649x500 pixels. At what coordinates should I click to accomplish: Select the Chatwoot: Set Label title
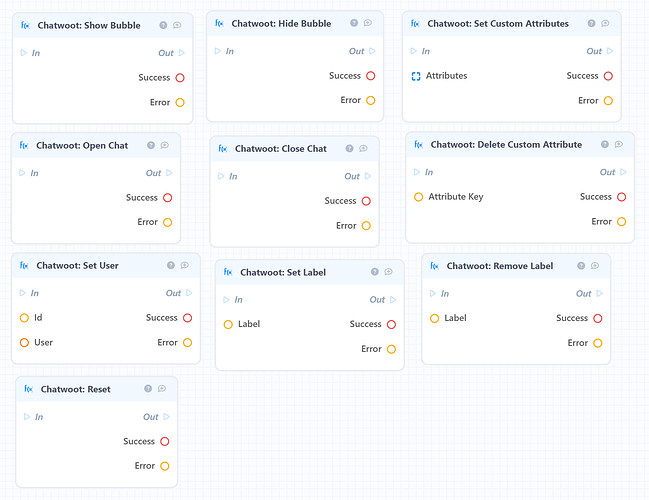point(283,272)
